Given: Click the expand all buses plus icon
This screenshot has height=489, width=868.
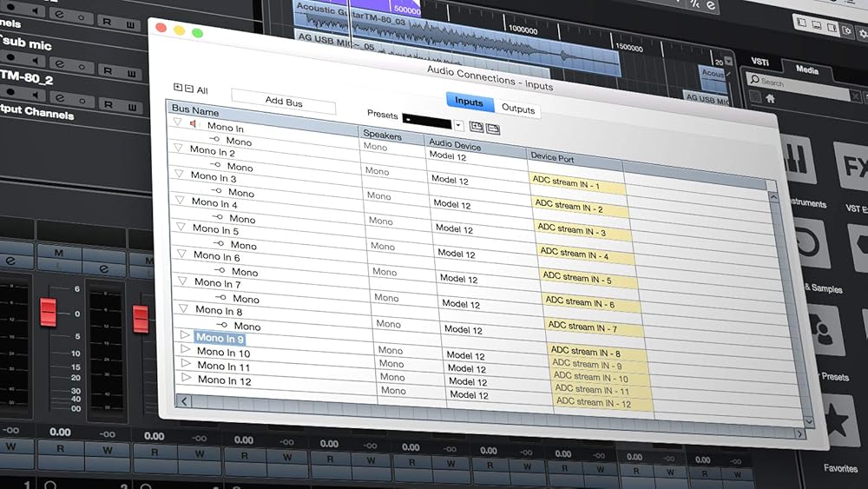Looking at the screenshot, I should click(x=178, y=88).
